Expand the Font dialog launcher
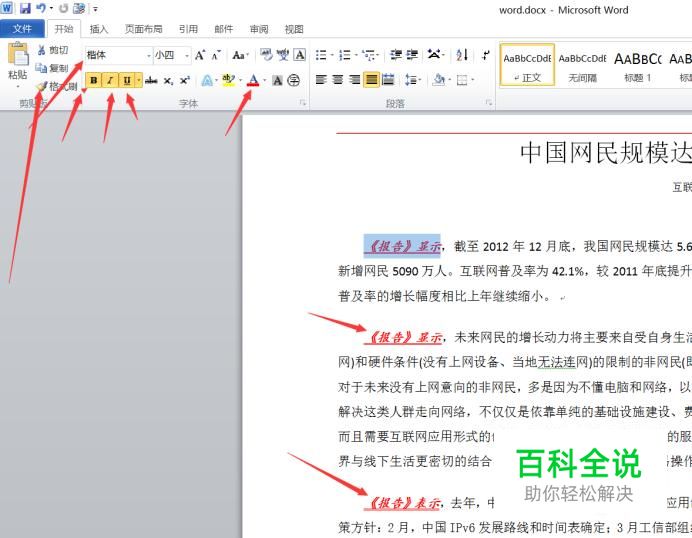 tap(302, 103)
